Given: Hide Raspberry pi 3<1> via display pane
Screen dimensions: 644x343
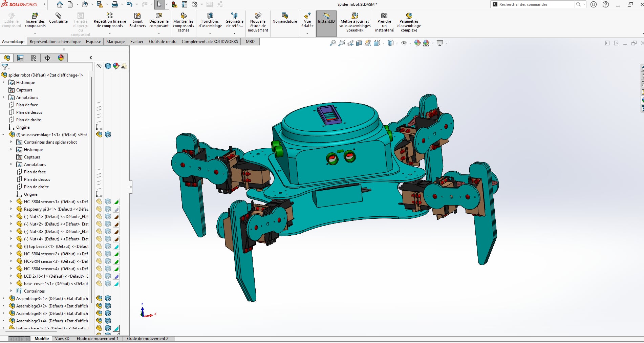Looking at the screenshot, I should pos(99,209).
